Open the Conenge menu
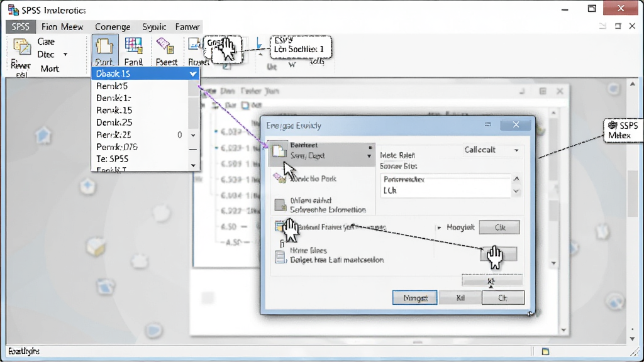This screenshot has width=644, height=362. 113,26
